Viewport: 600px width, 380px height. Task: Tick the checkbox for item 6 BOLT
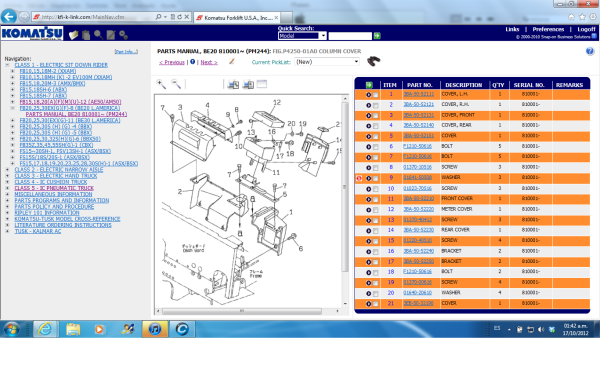pyautogui.click(x=375, y=147)
